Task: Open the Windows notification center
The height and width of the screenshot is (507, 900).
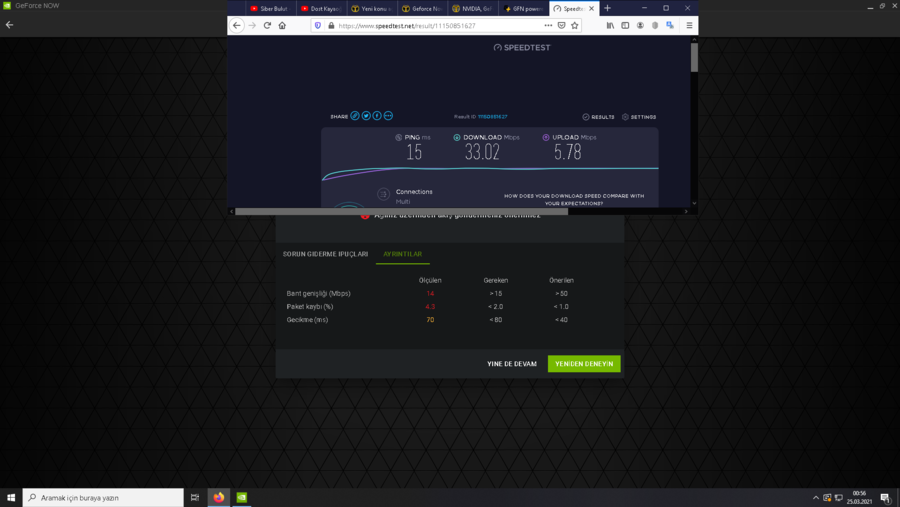Action: click(x=886, y=498)
